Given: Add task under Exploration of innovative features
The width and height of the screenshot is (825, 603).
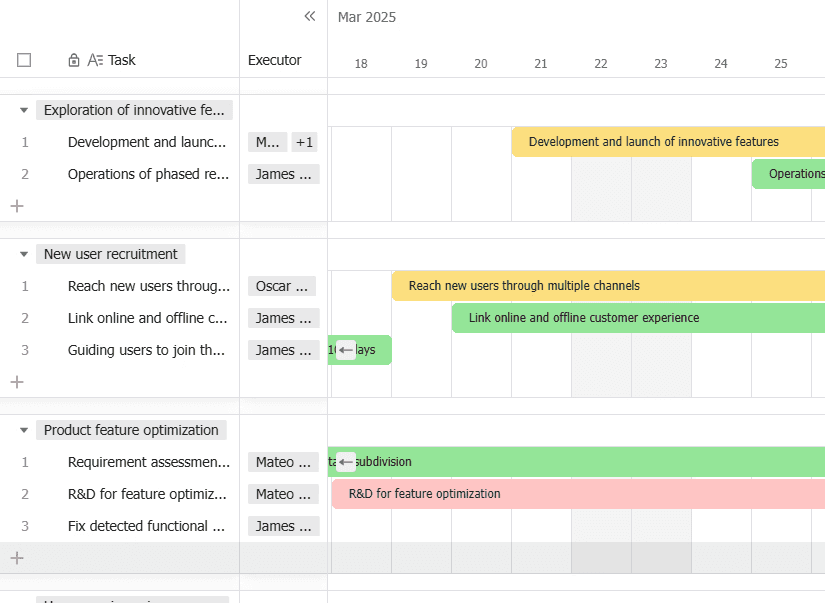Looking at the screenshot, I should click(17, 206).
